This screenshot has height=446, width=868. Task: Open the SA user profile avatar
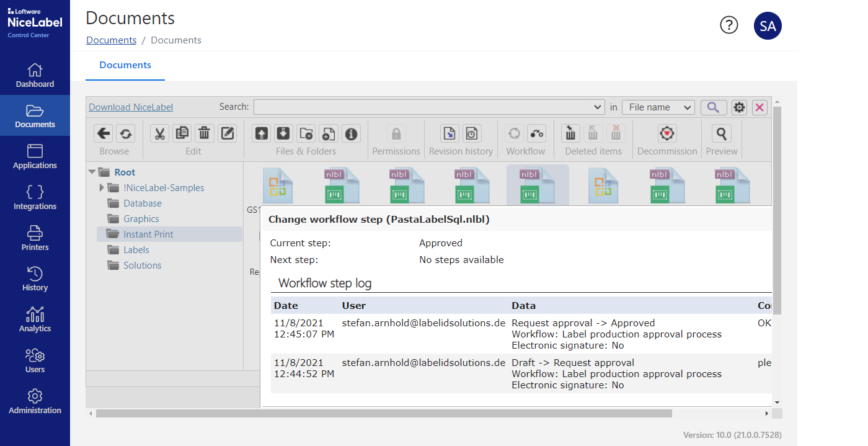tap(768, 25)
